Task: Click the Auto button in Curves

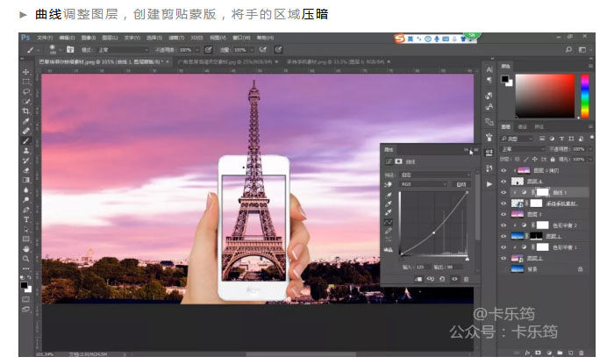Action: [461, 184]
